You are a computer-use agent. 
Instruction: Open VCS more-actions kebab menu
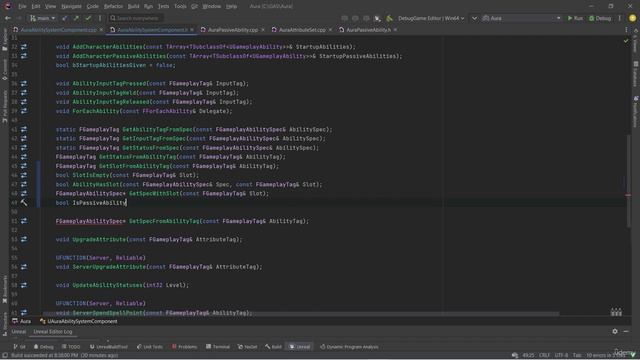(100, 18)
